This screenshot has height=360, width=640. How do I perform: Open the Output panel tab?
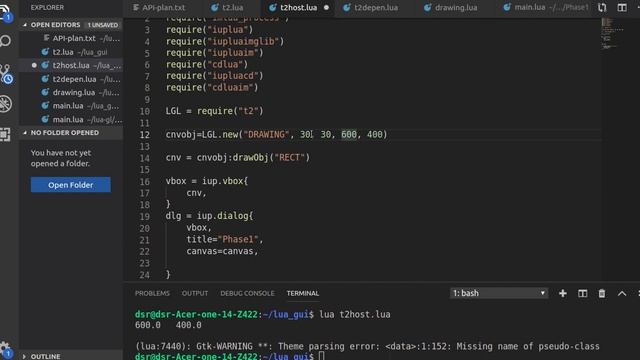pos(195,293)
